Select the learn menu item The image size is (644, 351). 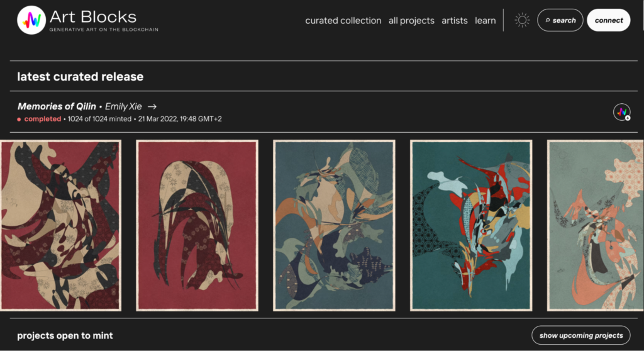485,21
